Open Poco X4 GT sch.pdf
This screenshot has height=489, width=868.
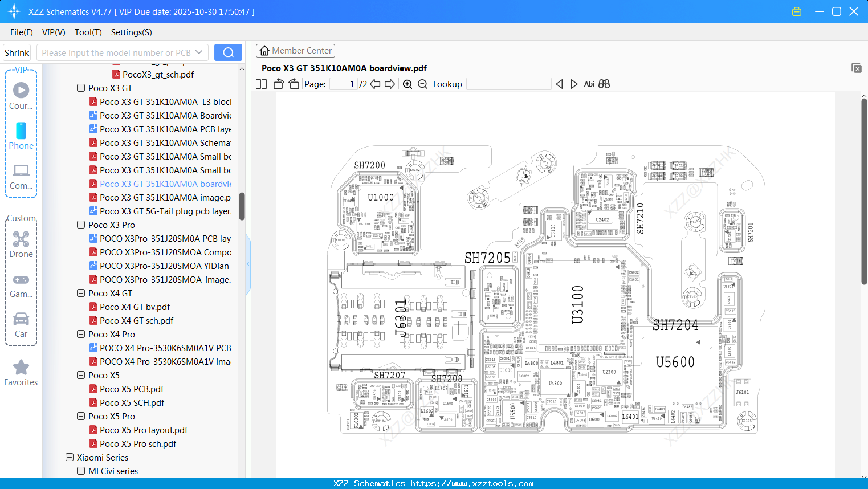point(136,321)
